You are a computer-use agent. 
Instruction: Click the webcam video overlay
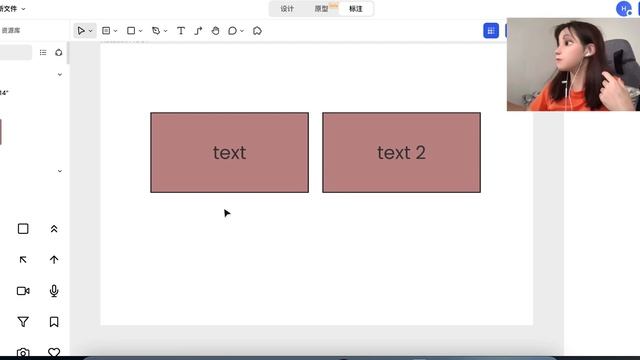click(x=573, y=64)
